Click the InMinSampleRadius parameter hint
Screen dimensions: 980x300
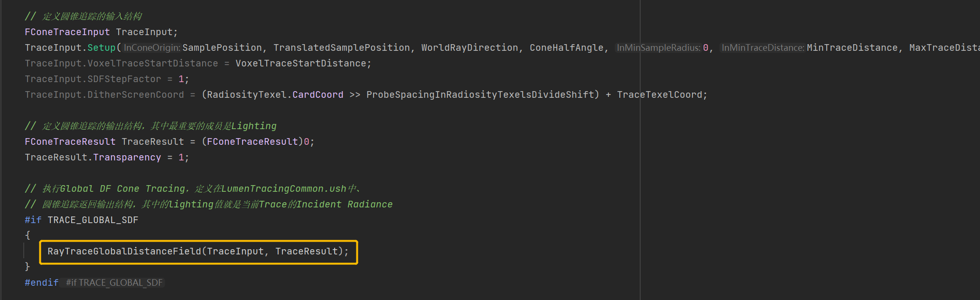(658, 47)
